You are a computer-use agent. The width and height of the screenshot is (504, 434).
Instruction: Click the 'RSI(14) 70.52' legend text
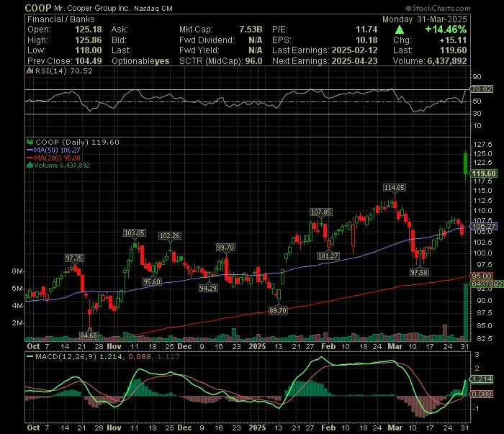pyautogui.click(x=63, y=71)
